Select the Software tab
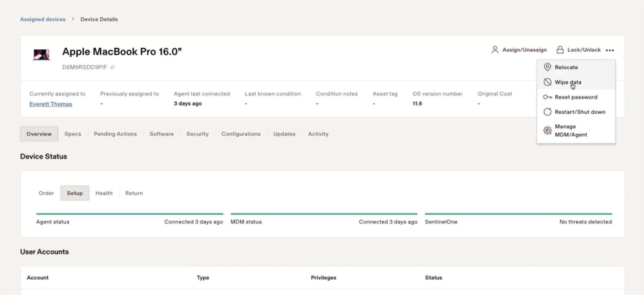Screen dimensions: 644x295 (162, 134)
